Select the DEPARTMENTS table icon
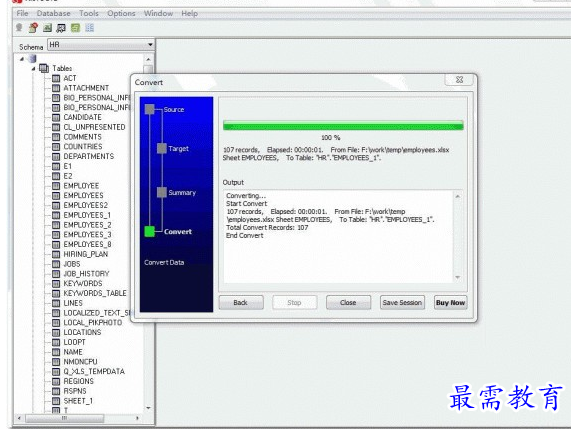Screen dimensions: 571x429 coord(56,157)
